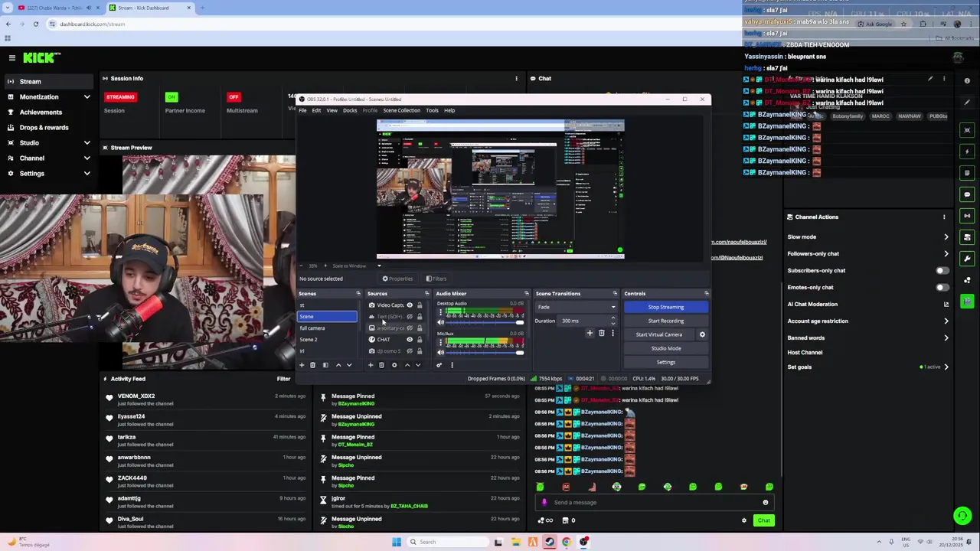Open OBS Tools menu
980x551 pixels.
click(432, 110)
